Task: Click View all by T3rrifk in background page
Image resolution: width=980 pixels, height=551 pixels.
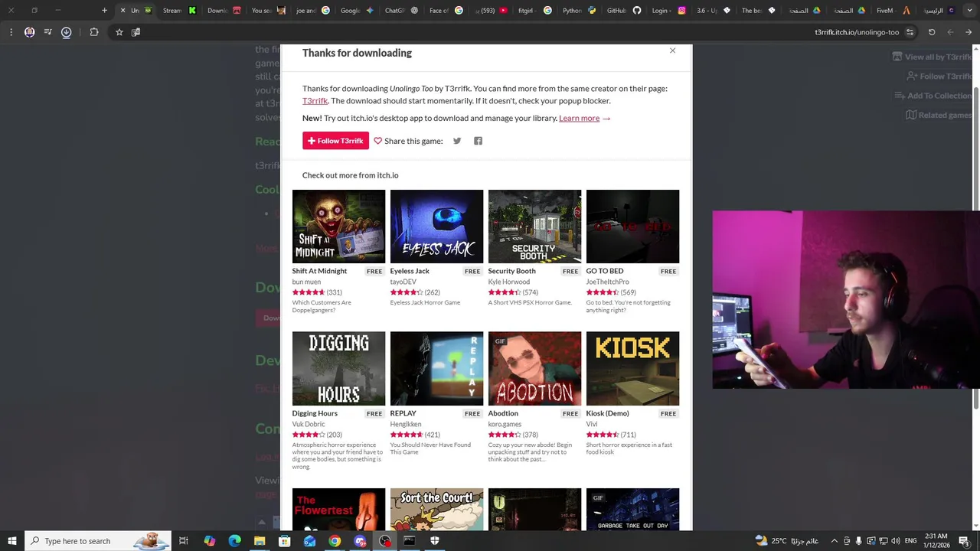Action: point(932,57)
